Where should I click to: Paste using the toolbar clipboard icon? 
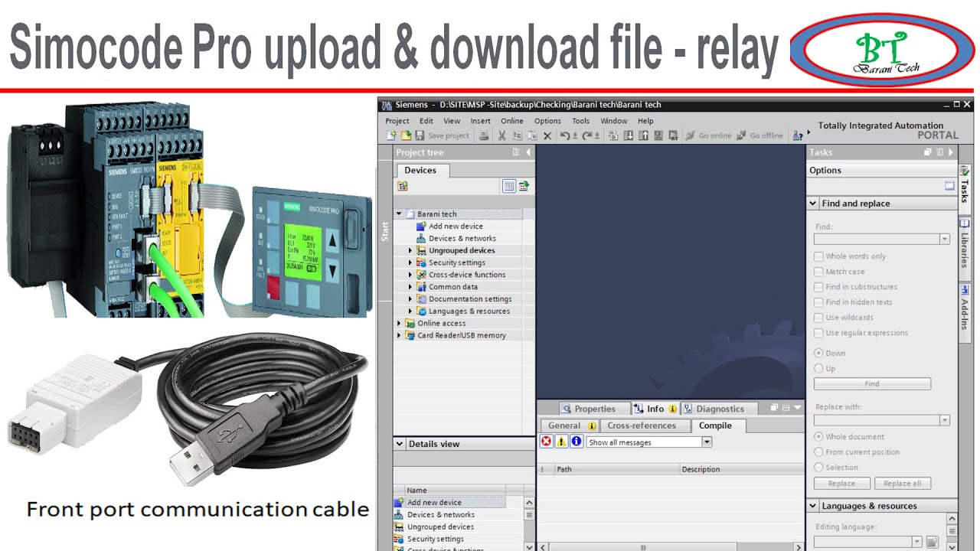point(532,135)
